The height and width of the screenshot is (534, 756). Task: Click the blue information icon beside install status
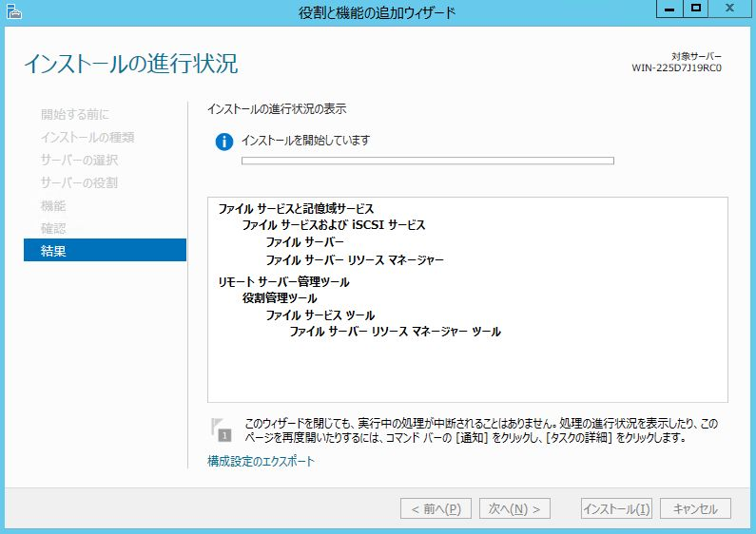click(224, 142)
